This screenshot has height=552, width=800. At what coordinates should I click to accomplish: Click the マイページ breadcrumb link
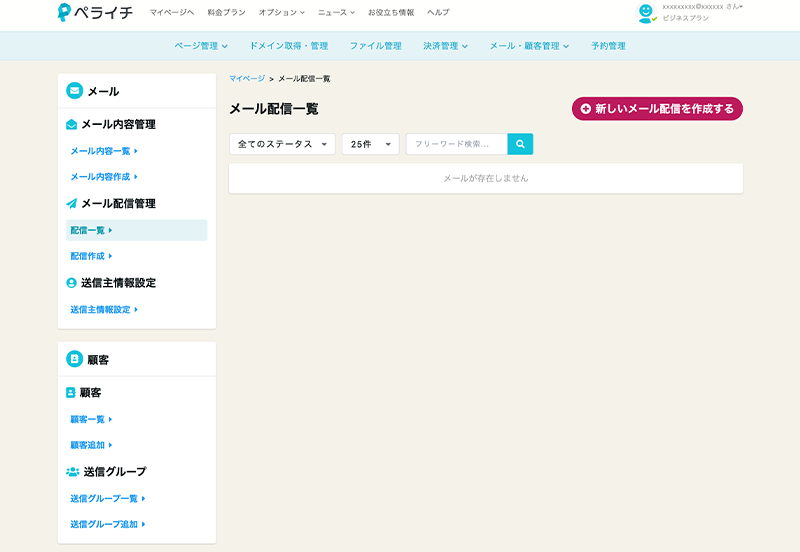[x=247, y=78]
